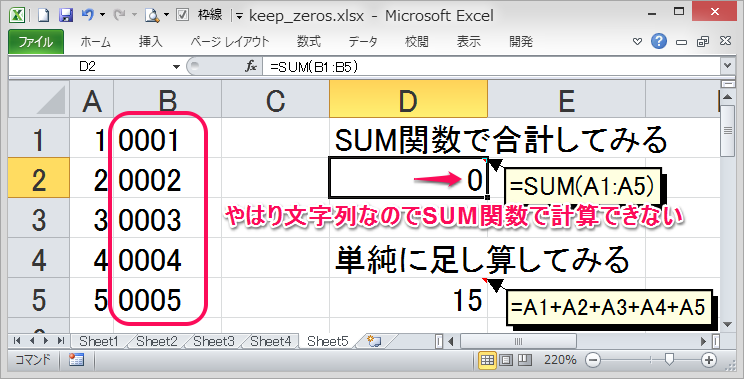
Task: Go to last sheet navigation arrow
Action: point(61,341)
